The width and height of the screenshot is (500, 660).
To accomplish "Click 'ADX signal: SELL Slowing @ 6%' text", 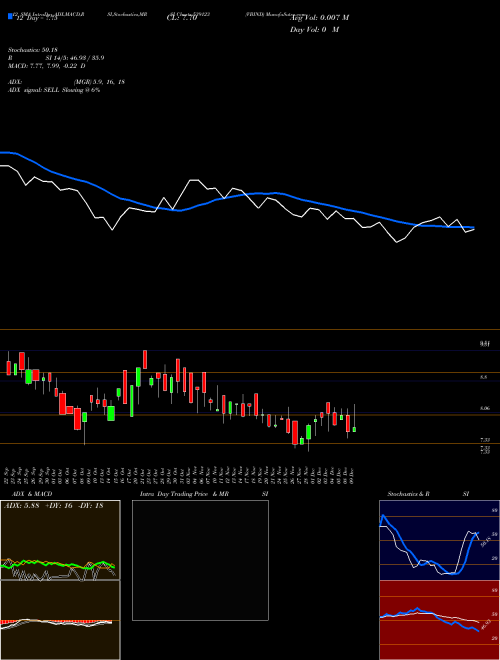I will [54, 90].
